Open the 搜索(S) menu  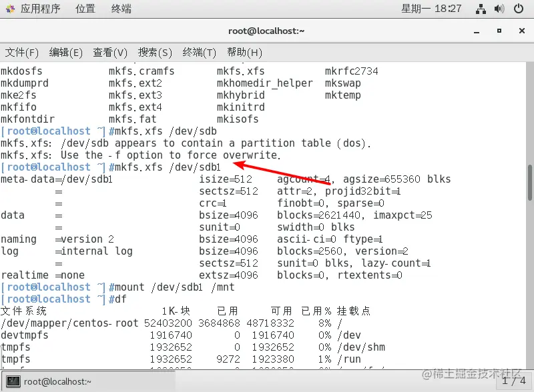click(x=155, y=53)
